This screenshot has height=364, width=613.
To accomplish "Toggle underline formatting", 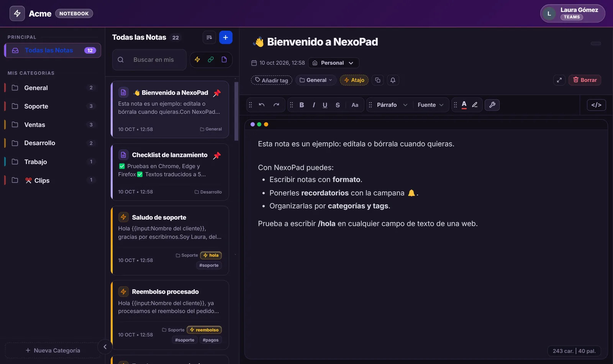I will pyautogui.click(x=325, y=105).
